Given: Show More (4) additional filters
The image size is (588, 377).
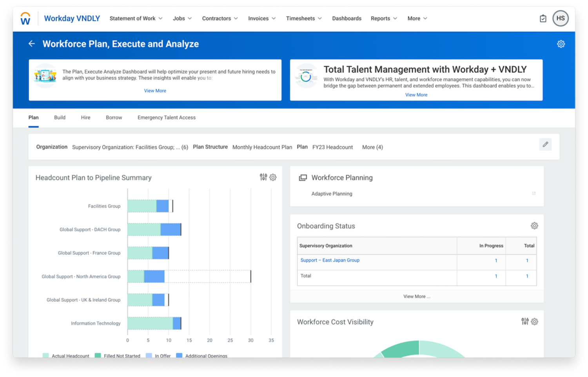Looking at the screenshot, I should pos(372,147).
